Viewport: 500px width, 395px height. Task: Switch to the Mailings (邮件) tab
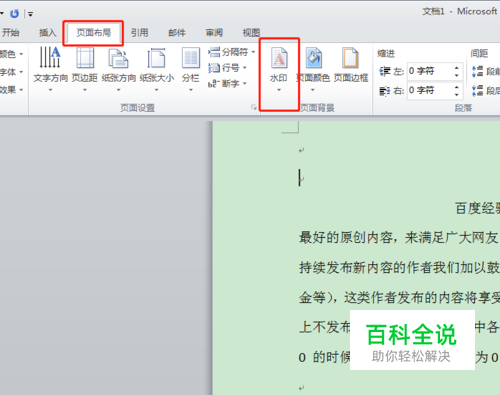177,33
